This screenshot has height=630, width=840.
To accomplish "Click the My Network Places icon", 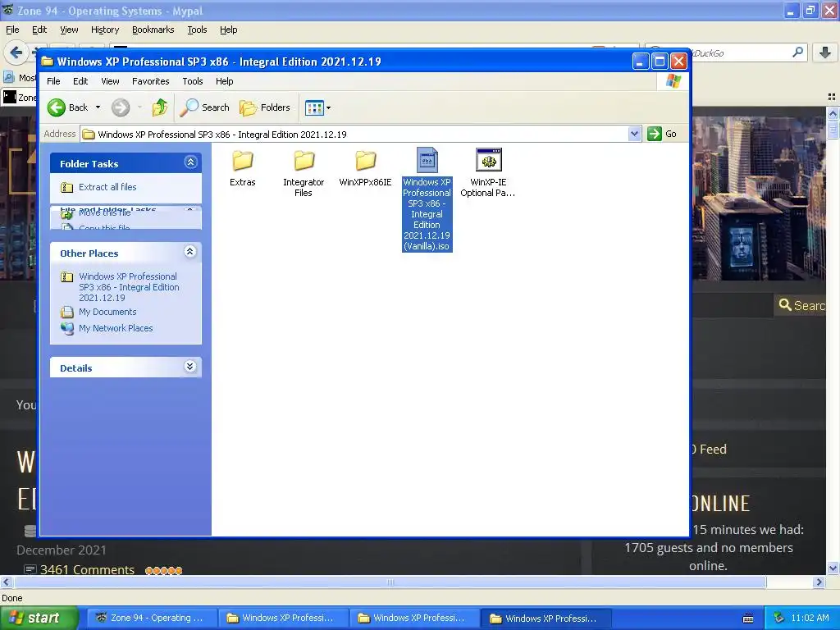I will [x=67, y=328].
